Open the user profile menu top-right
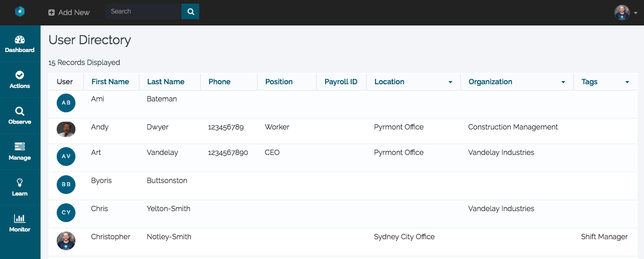The image size is (644, 259). [x=626, y=12]
